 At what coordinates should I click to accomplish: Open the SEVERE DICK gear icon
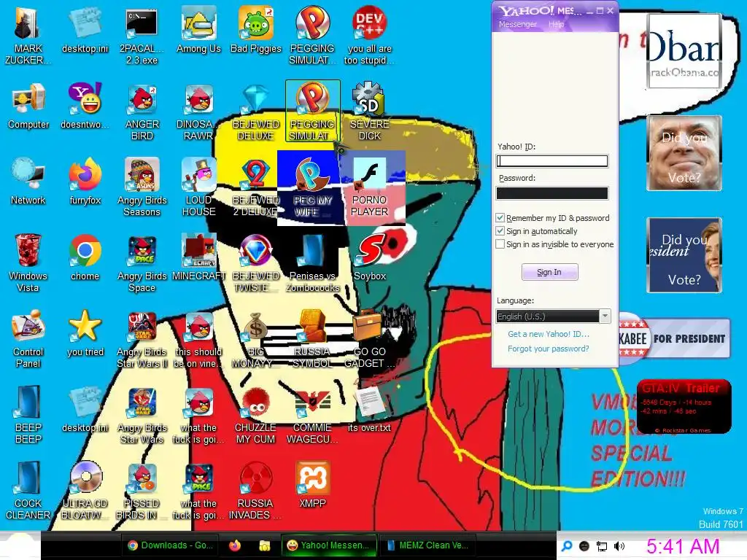[369, 112]
